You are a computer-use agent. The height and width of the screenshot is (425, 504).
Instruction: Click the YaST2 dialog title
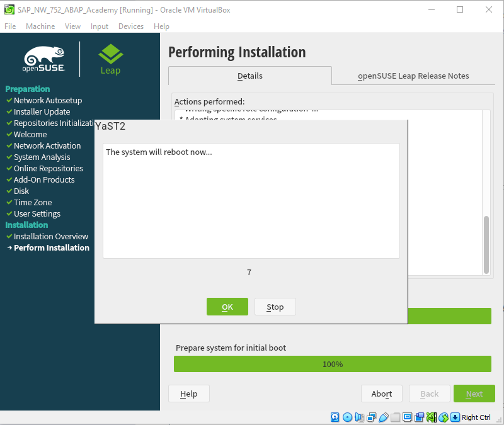point(110,127)
